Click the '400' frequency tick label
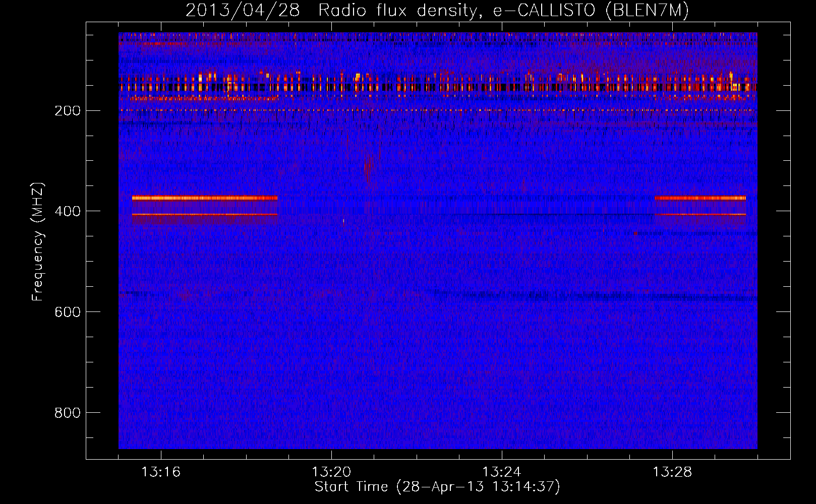The width and height of the screenshot is (816, 504). tap(67, 211)
